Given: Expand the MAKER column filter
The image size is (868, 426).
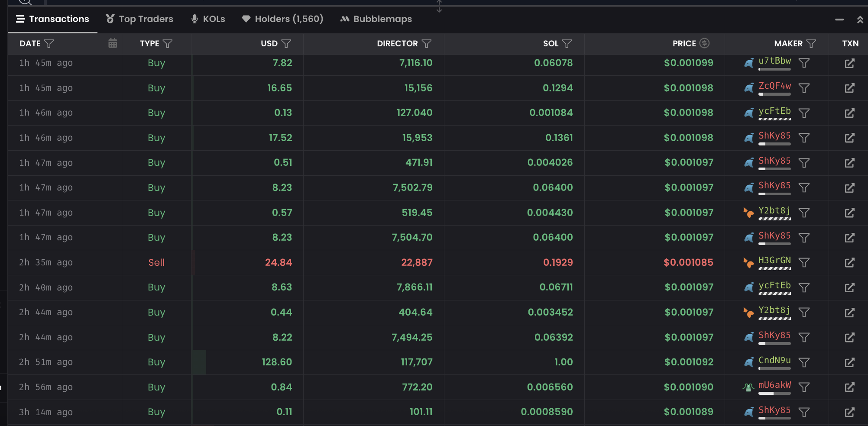Looking at the screenshot, I should pyautogui.click(x=811, y=44).
